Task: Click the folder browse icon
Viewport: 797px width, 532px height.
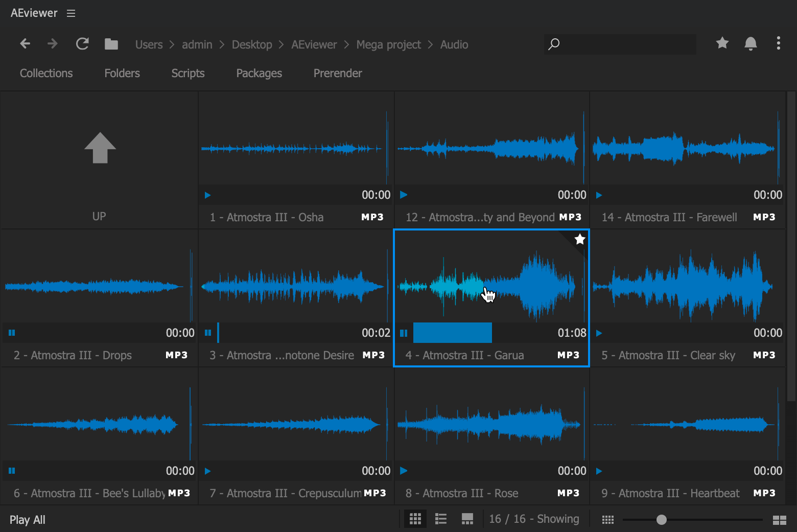Action: coord(111,44)
